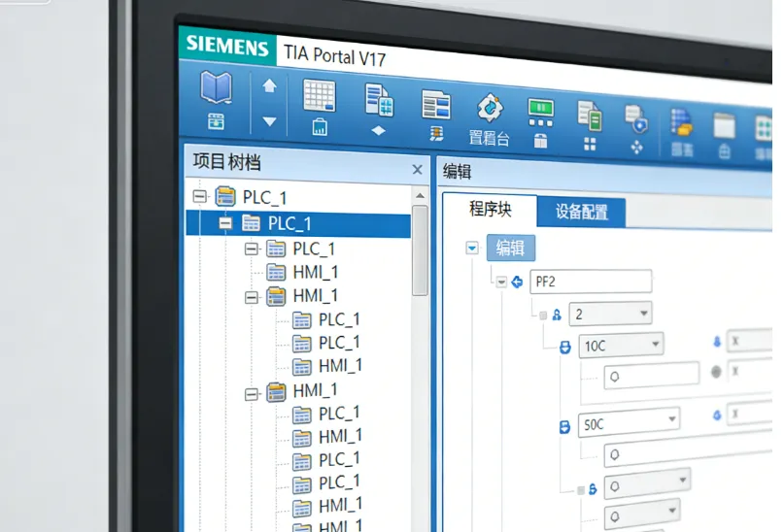
Task: Click the blue 编辑 button
Action: click(510, 248)
